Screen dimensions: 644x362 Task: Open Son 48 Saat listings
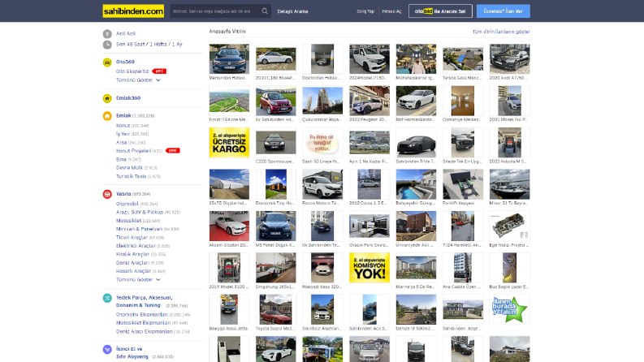click(x=131, y=45)
